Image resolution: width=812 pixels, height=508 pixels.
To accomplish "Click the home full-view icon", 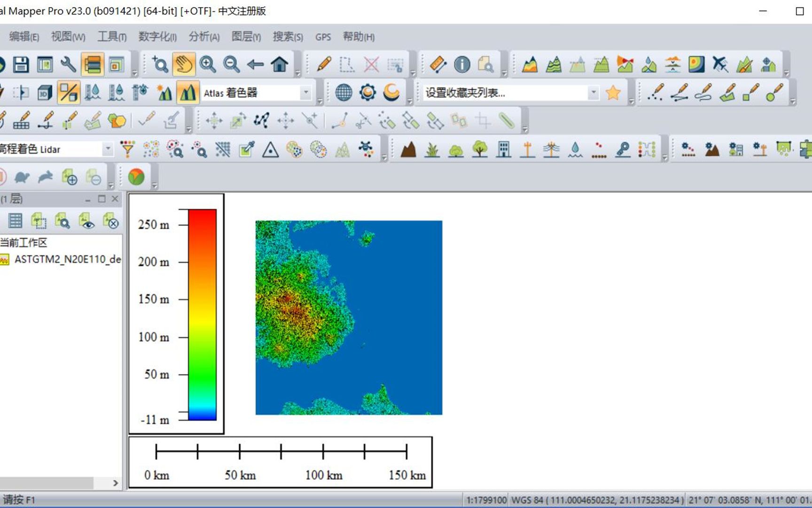I will point(279,63).
